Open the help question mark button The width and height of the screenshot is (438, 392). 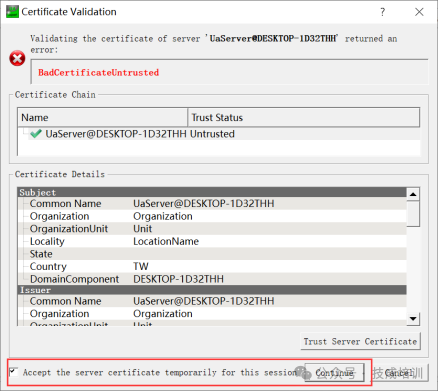[383, 12]
